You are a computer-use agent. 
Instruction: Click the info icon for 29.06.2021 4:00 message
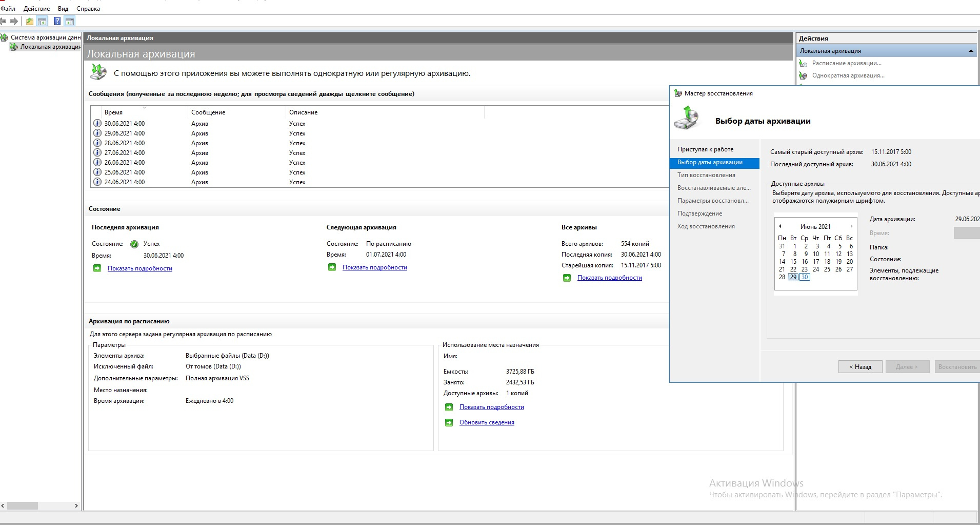[x=97, y=133]
